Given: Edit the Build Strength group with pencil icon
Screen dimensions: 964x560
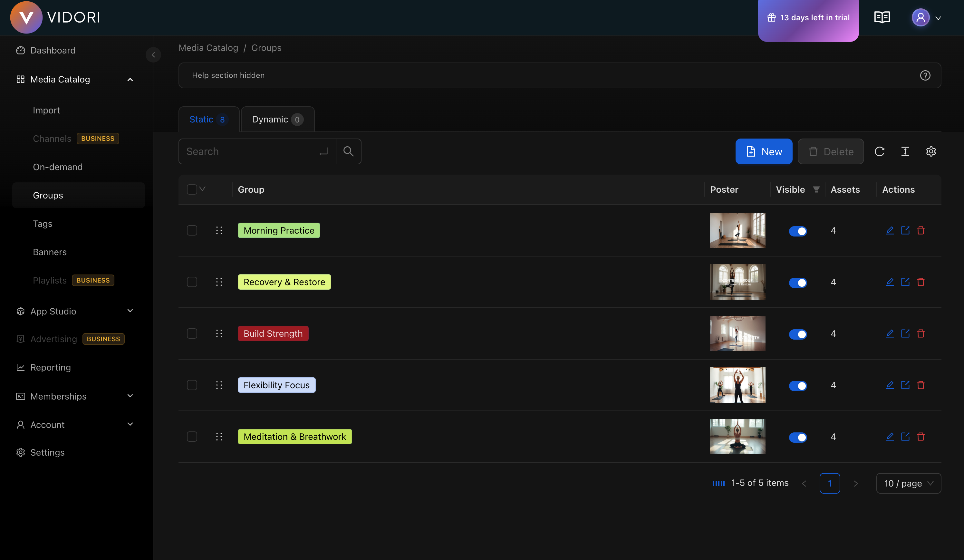Looking at the screenshot, I should point(890,333).
